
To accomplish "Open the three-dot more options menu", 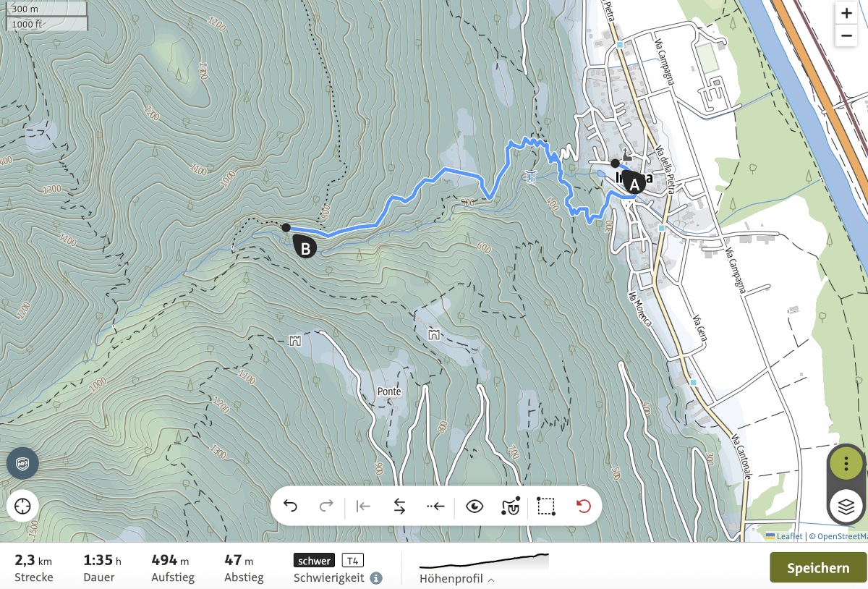I will 846,464.
